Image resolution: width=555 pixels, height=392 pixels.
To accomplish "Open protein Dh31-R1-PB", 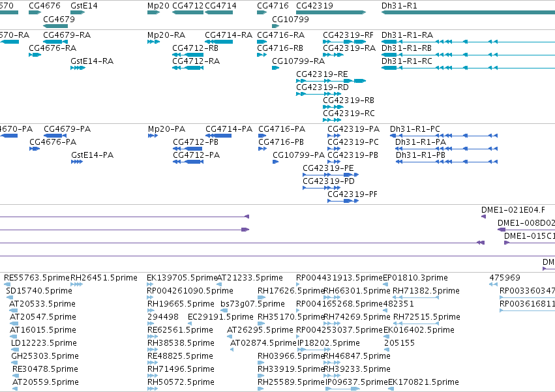I will (x=421, y=155).
